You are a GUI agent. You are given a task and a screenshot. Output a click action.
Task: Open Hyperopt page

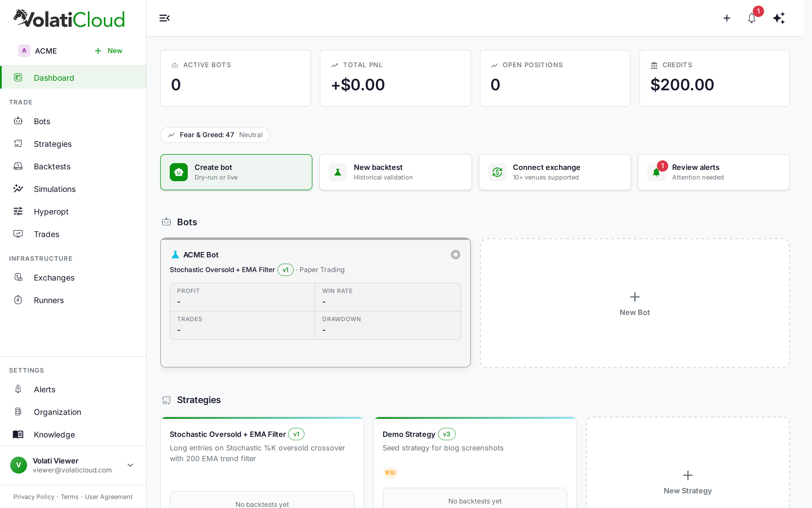click(x=73, y=211)
